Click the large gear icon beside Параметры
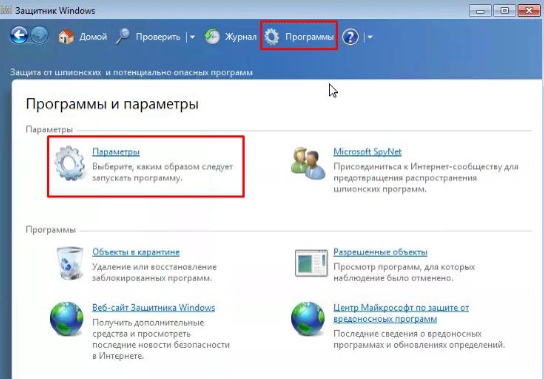Viewport: 544px width, 379px height. pyautogui.click(x=69, y=163)
